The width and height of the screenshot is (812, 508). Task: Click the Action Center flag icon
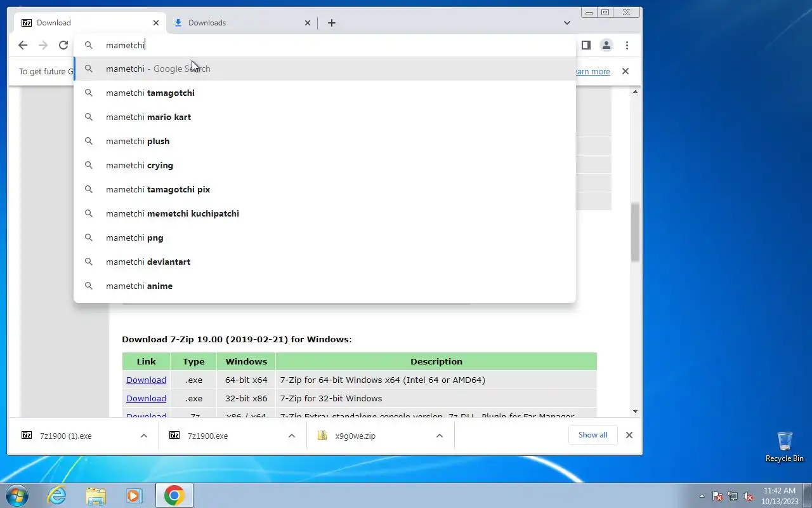click(x=717, y=496)
